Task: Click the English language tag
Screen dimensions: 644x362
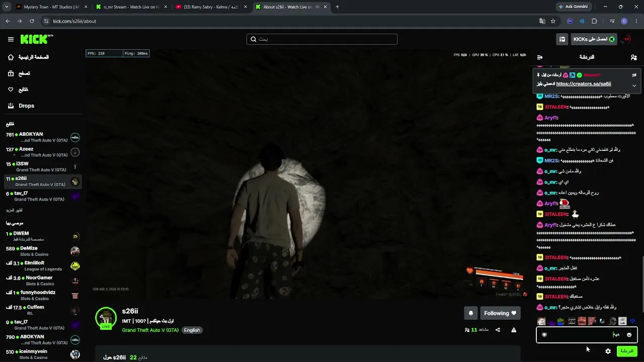Action: 192,330
